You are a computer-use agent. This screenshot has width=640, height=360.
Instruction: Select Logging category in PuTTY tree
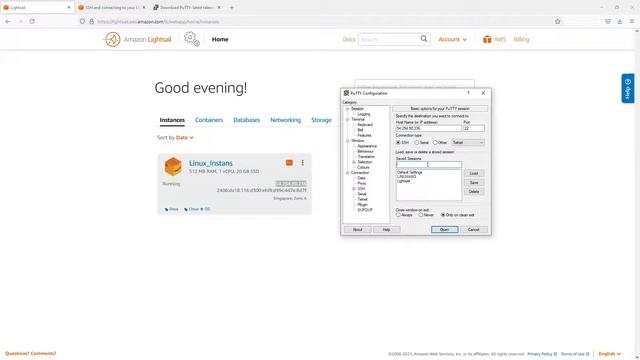(x=364, y=114)
